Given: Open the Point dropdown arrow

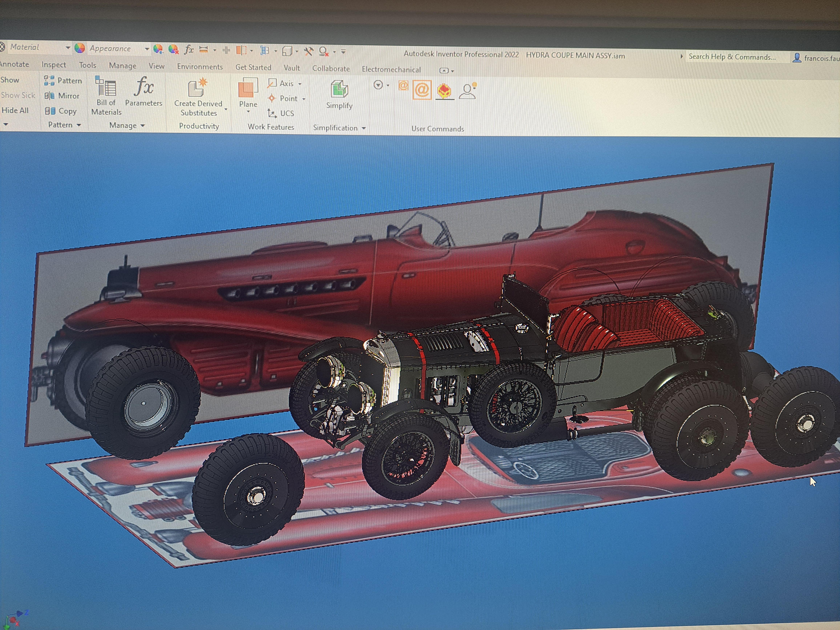Looking at the screenshot, I should 304,99.
